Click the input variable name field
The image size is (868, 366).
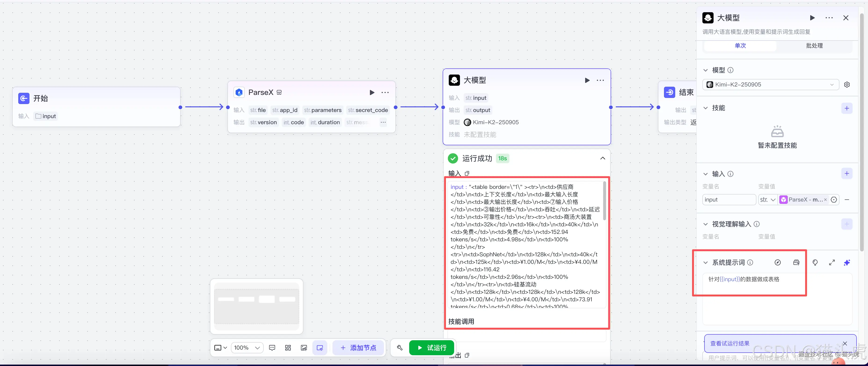coord(729,199)
